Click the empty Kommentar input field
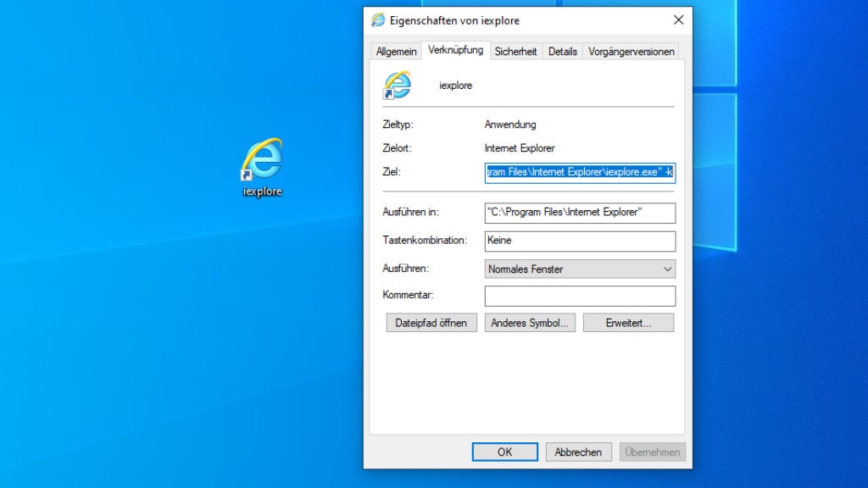The height and width of the screenshot is (488, 868). click(580, 296)
